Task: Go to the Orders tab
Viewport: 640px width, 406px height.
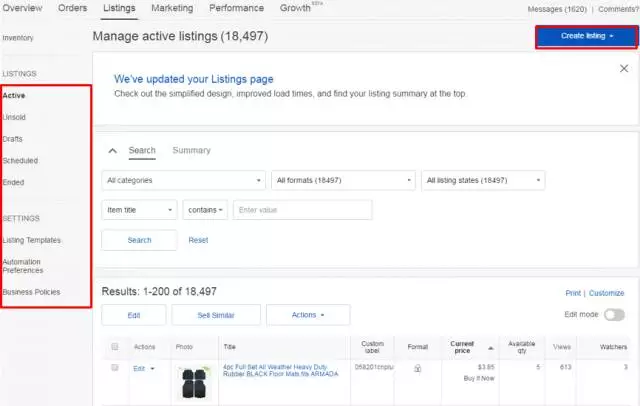Action: [x=72, y=8]
